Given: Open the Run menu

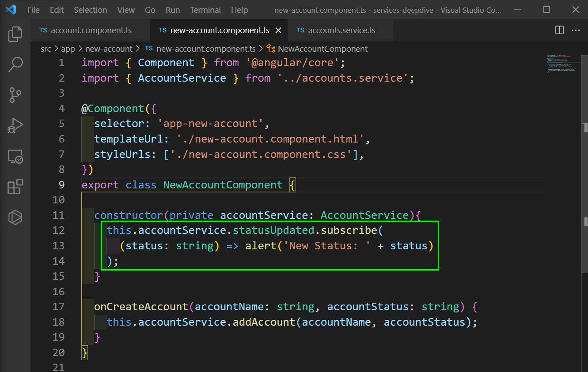Looking at the screenshot, I should coord(172,10).
